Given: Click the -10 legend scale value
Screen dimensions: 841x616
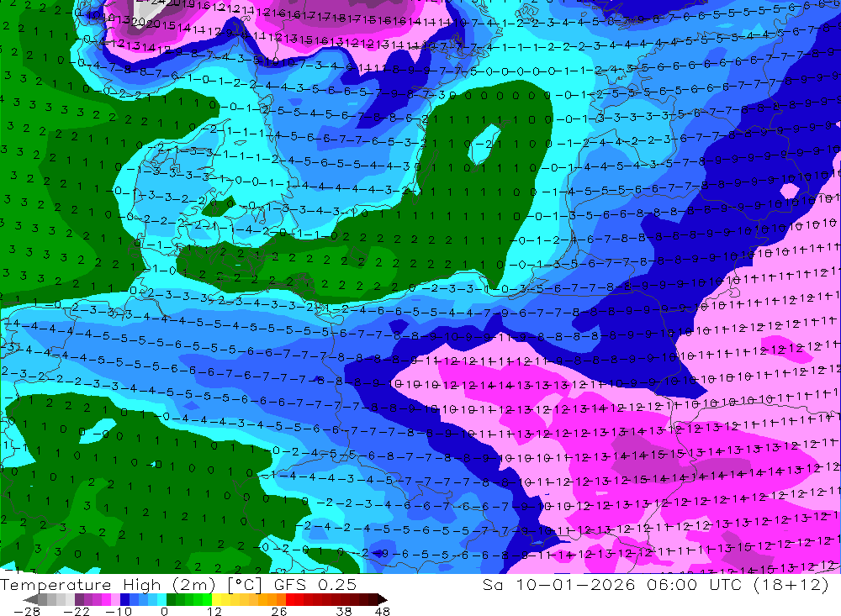Looking at the screenshot, I should pos(119,611).
